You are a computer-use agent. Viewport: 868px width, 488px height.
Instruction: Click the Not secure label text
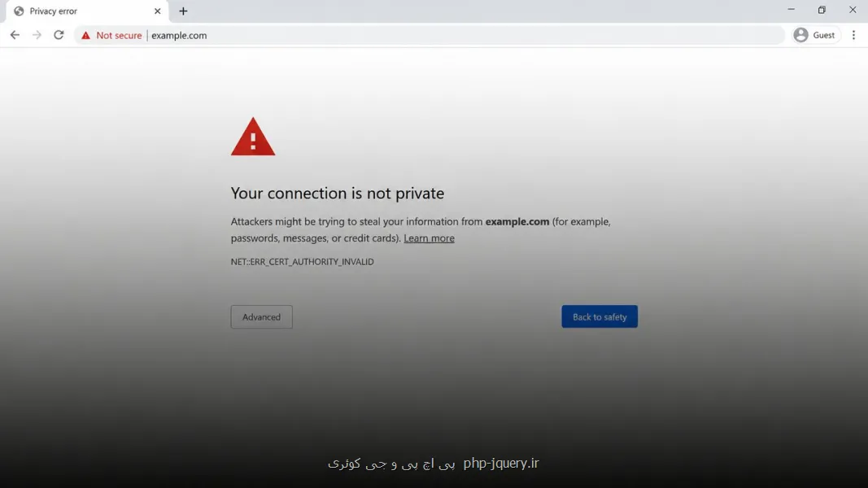click(119, 36)
